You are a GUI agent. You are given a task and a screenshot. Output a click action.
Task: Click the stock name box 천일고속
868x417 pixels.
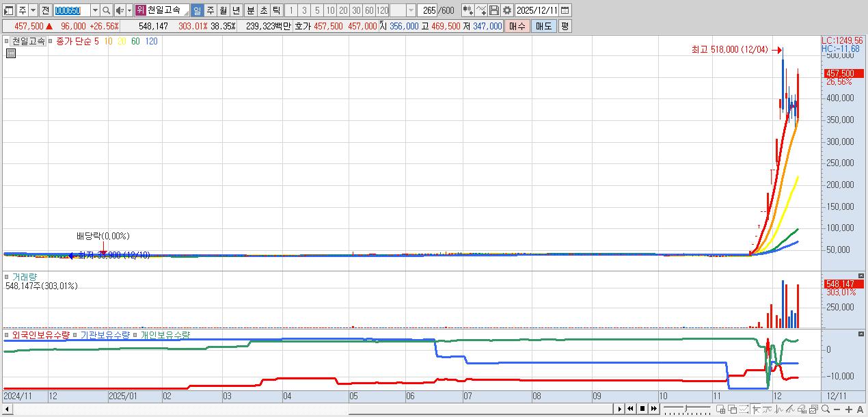click(x=167, y=10)
